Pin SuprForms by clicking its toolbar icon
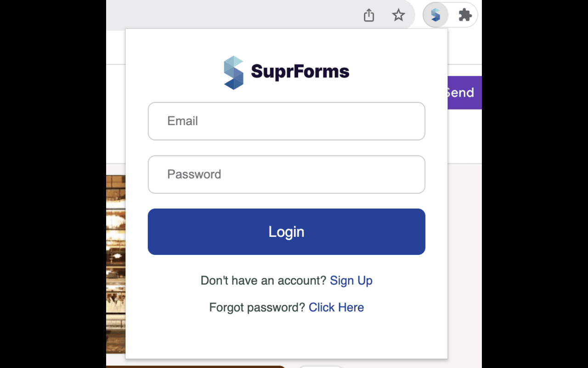This screenshot has height=368, width=588. 435,15
